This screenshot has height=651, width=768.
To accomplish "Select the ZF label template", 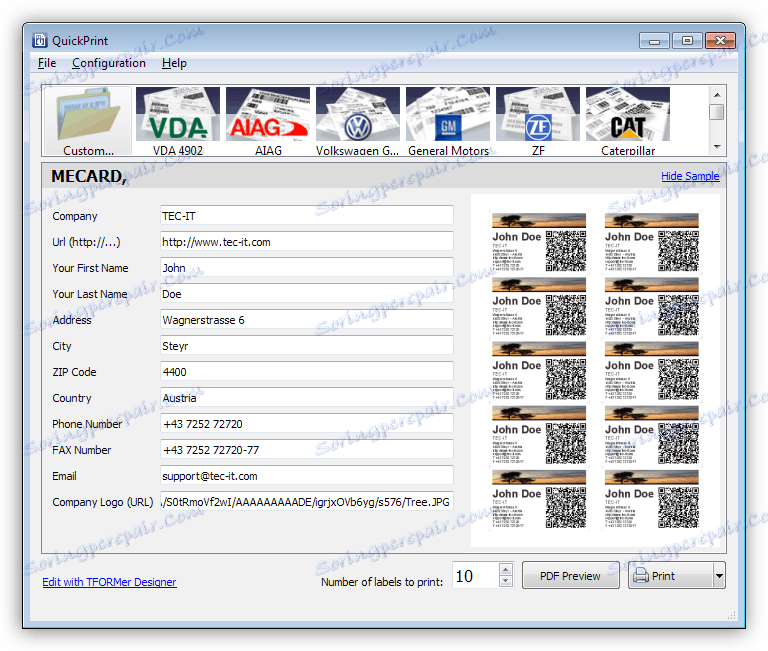I will pyautogui.click(x=538, y=121).
